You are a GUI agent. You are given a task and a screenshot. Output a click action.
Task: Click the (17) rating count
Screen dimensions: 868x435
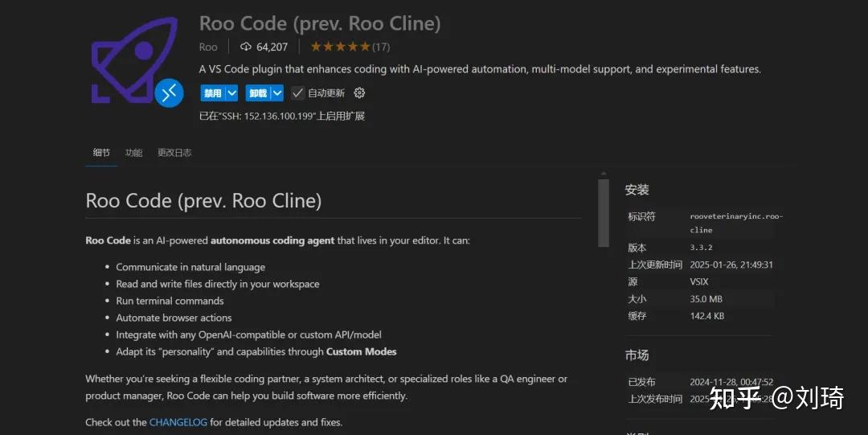(x=381, y=47)
